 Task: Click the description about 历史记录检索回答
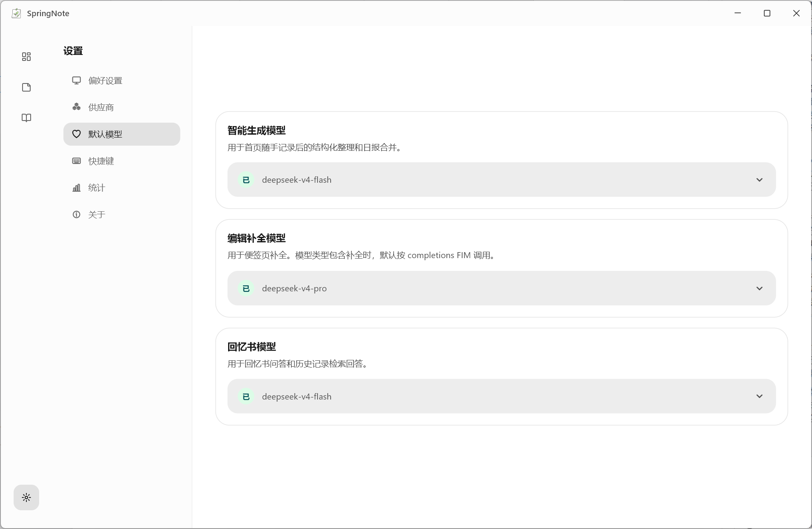(297, 364)
